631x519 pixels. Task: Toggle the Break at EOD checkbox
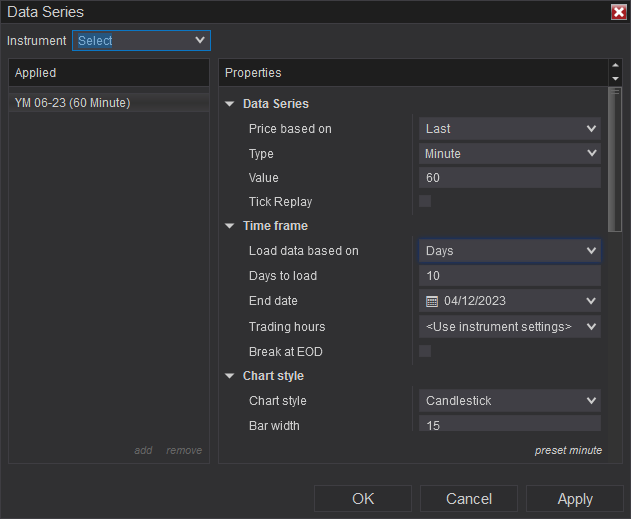[x=425, y=351]
